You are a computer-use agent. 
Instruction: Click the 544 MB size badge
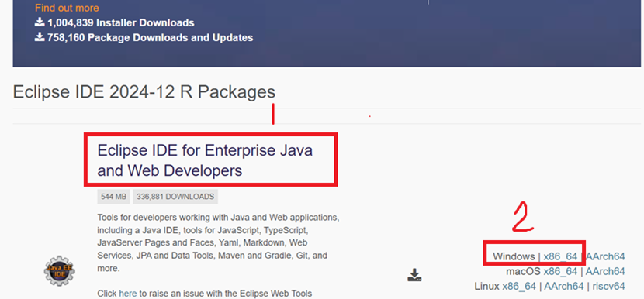click(x=113, y=197)
